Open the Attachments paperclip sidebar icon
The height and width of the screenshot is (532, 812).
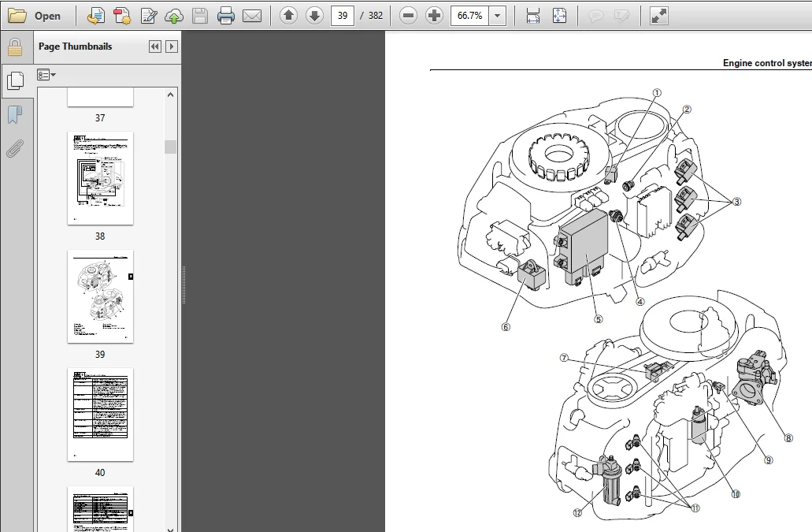15,149
